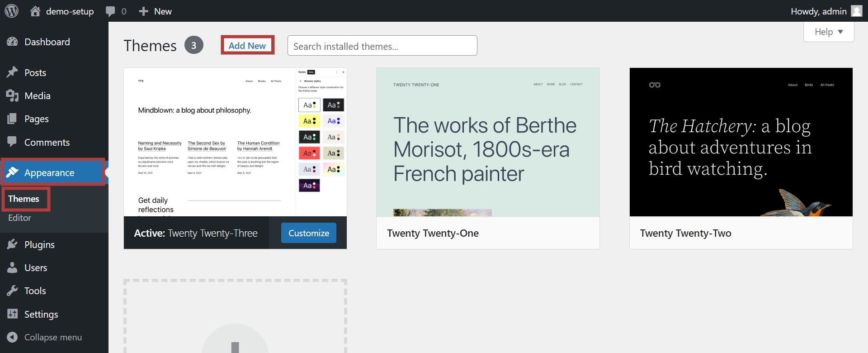Click the Dashboard gauge icon
This screenshot has height=353, width=868.
point(12,42)
